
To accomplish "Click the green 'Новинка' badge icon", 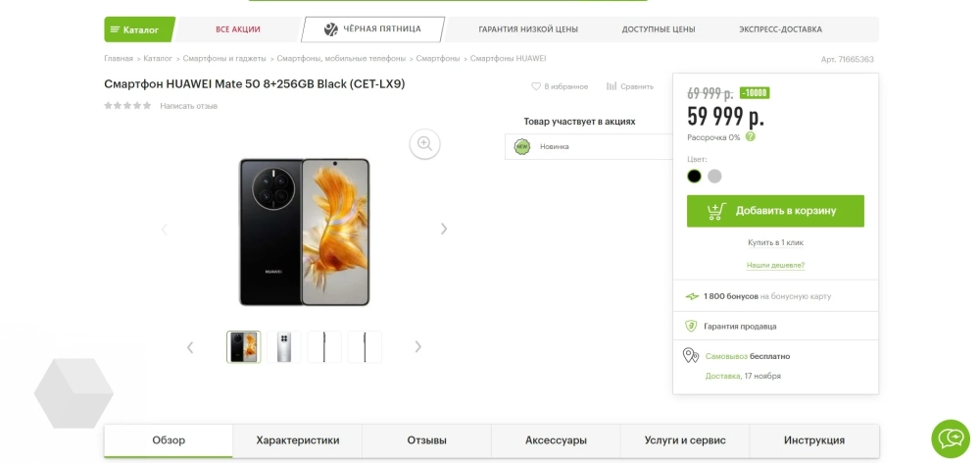I will (522, 146).
